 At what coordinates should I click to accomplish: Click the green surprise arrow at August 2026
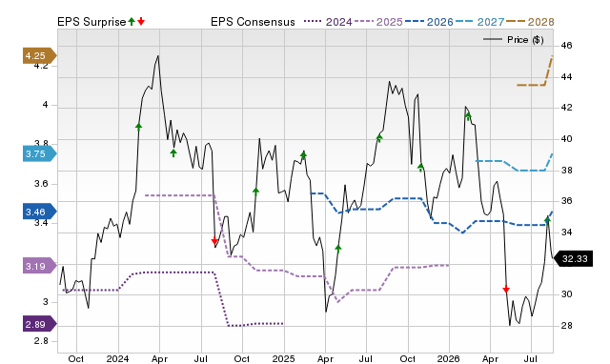tap(547, 220)
